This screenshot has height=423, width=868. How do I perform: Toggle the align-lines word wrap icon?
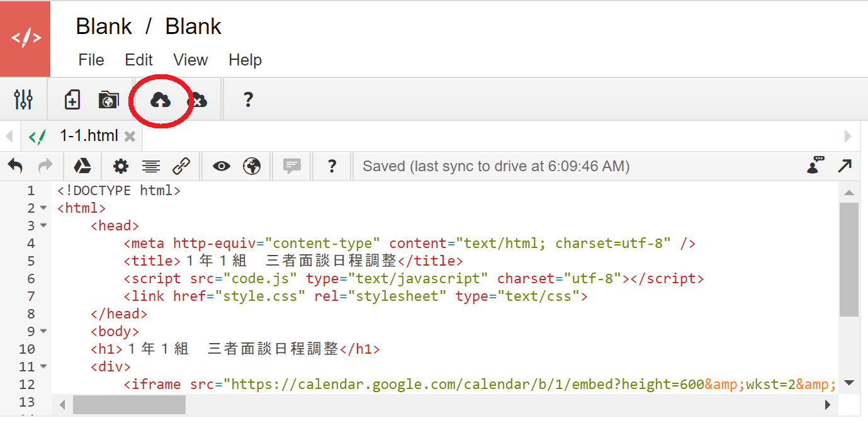[x=150, y=166]
